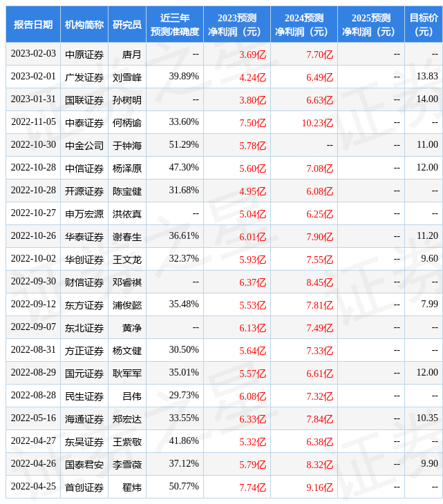Screen dimensions: 443x504
Task: Click target price 13.83
Action: click(427, 77)
